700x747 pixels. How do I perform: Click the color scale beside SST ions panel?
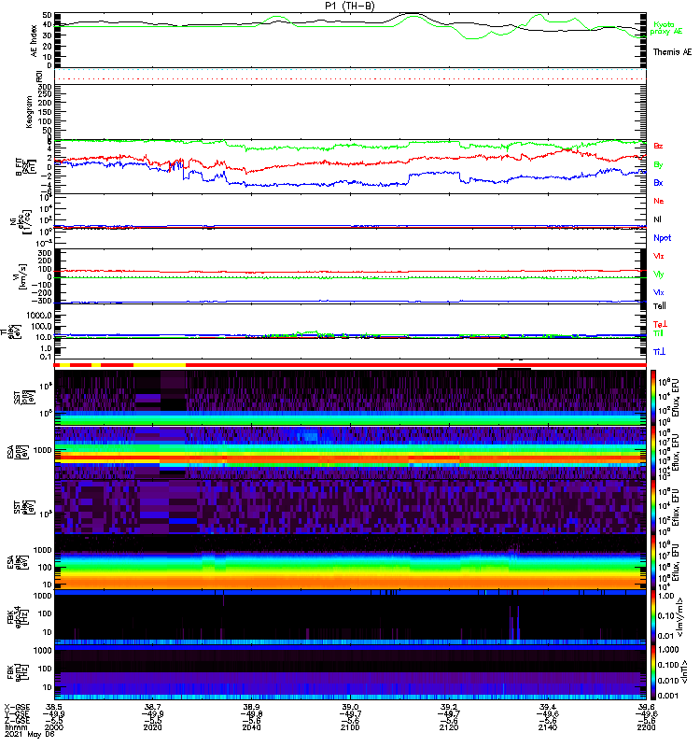653,398
